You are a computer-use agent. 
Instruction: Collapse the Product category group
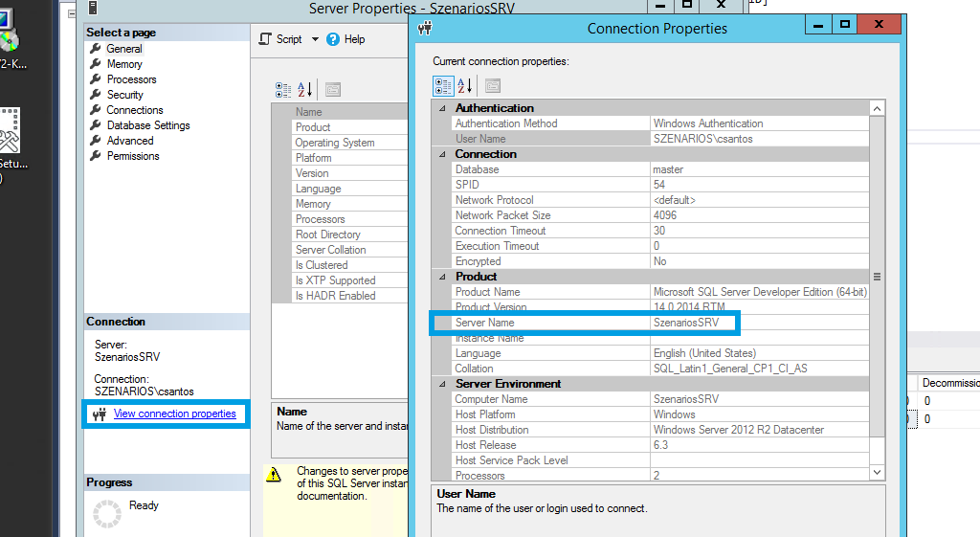[x=442, y=277]
